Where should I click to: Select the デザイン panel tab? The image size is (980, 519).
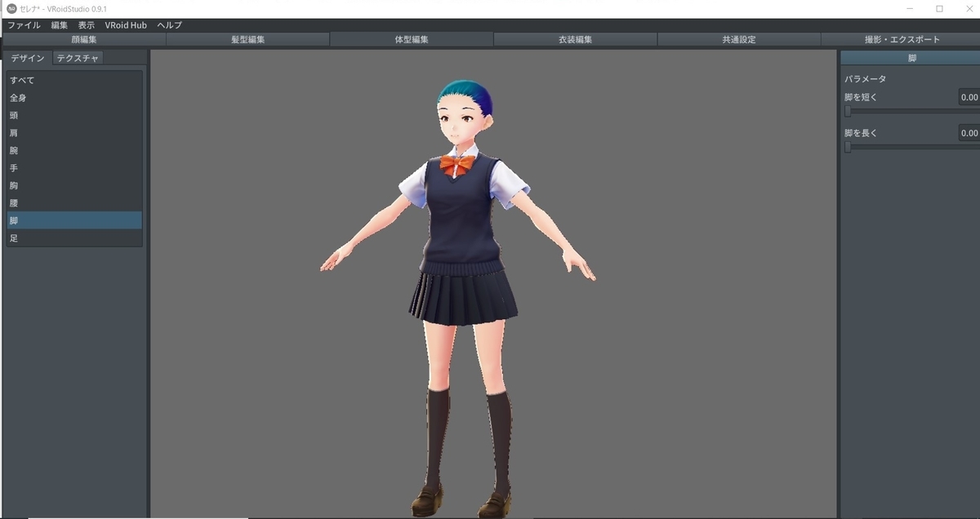coord(28,58)
